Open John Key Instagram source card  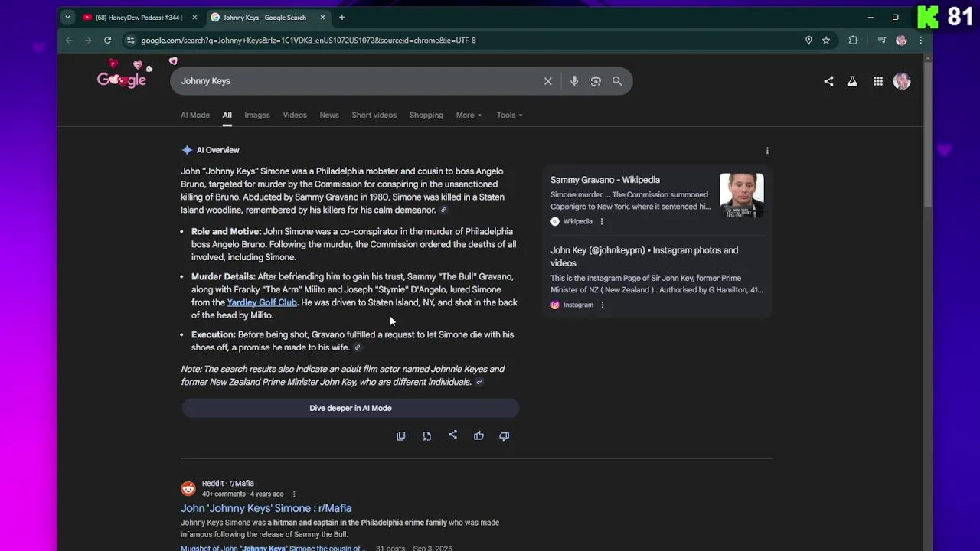(657, 279)
